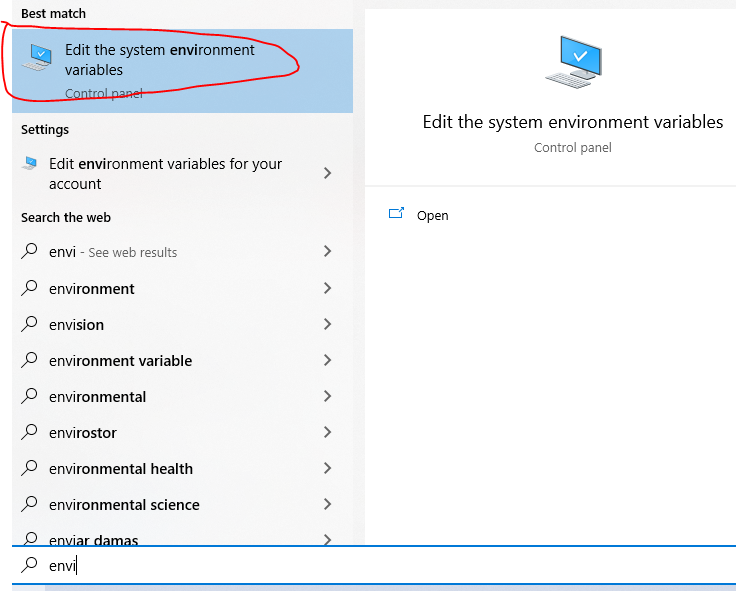The width and height of the screenshot is (736, 591).
Task: Expand arrow for Edit environment variables for account
Action: pyautogui.click(x=328, y=173)
